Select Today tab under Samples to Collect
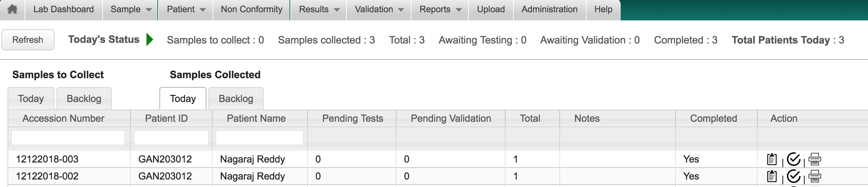This screenshot has width=868, height=187. click(x=31, y=99)
